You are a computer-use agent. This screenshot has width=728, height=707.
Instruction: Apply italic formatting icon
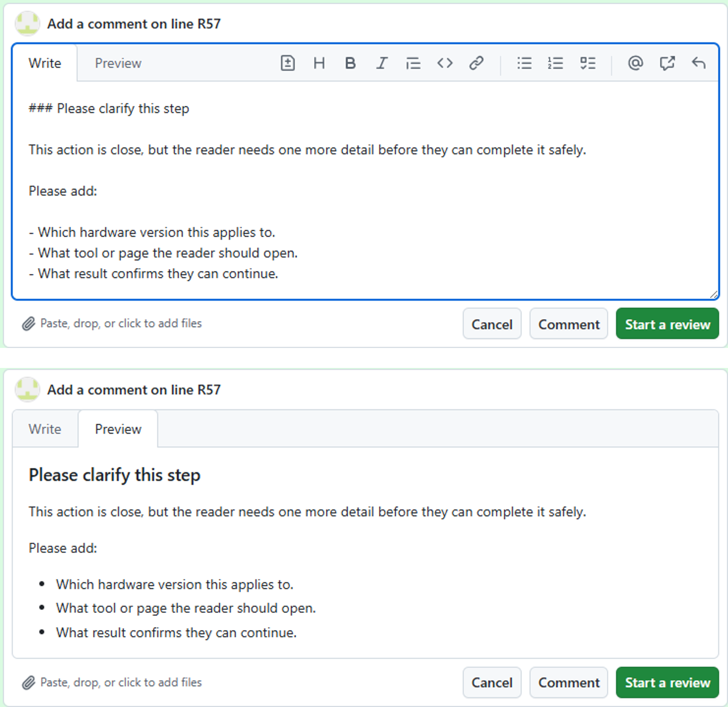tap(382, 63)
